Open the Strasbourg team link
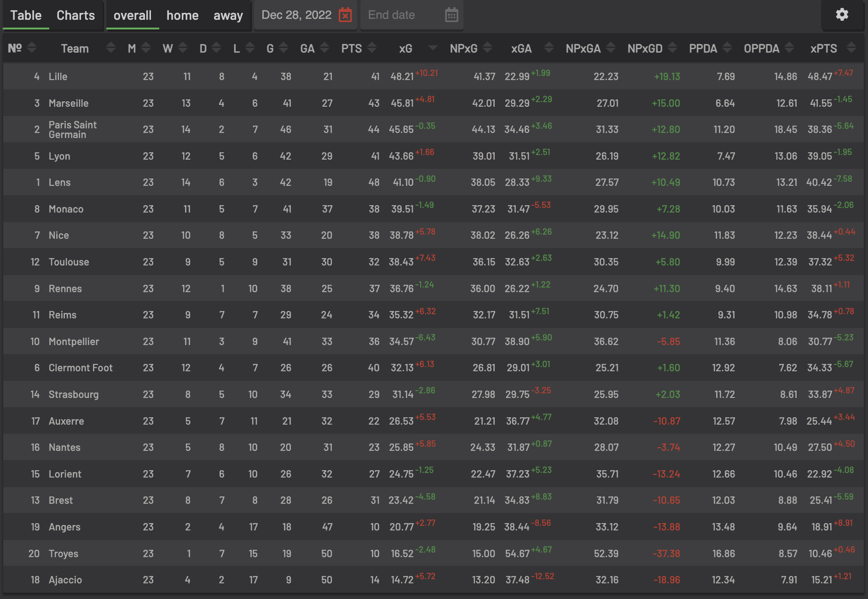This screenshot has height=599, width=868. point(74,394)
